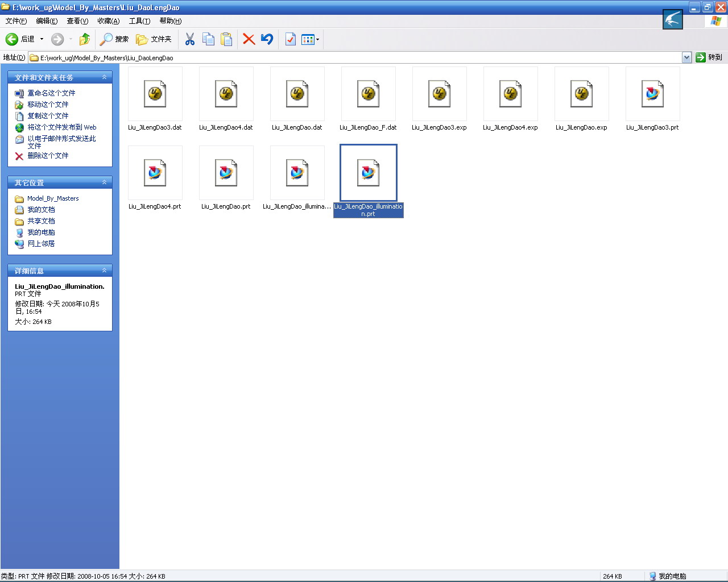Viewport: 728px width, 582px height.
Task: Select the Liu_JiLengDao4.exp file icon
Action: tap(511, 94)
